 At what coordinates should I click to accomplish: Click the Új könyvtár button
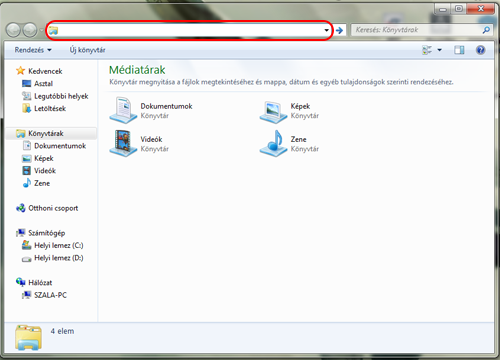(87, 50)
